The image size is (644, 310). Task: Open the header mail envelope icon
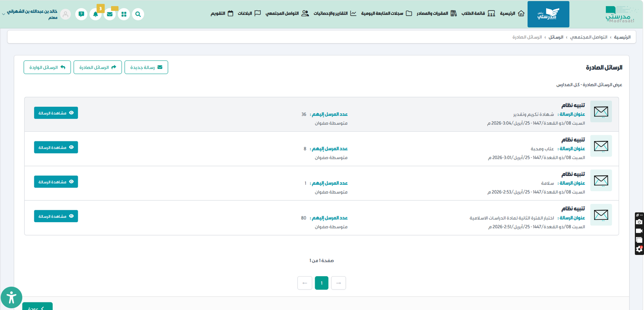pyautogui.click(x=110, y=14)
